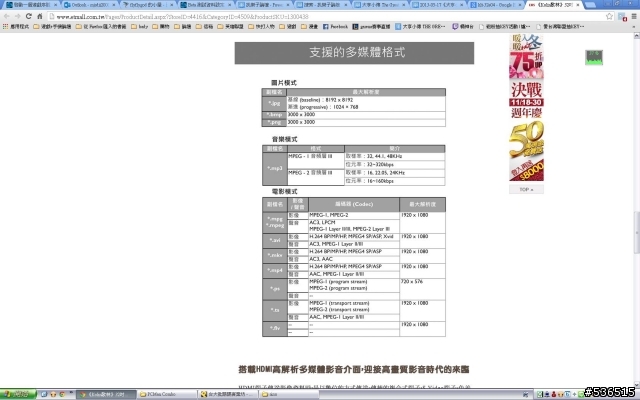This screenshot has height=400, width=640.
Task: Switch to the Outlook tab
Action: click(89, 5)
